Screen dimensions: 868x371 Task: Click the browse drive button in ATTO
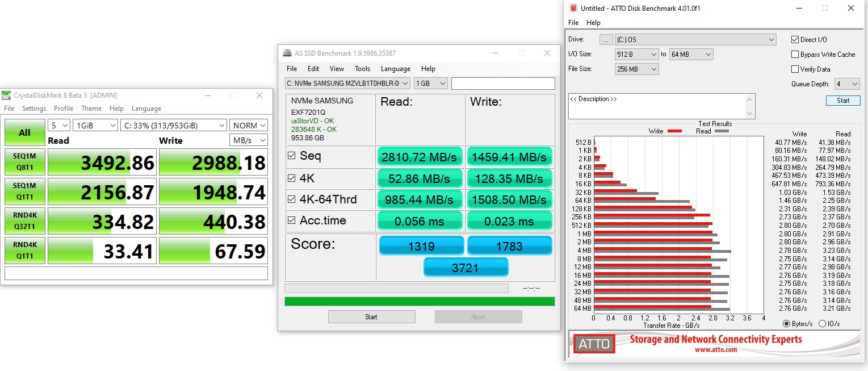point(606,40)
